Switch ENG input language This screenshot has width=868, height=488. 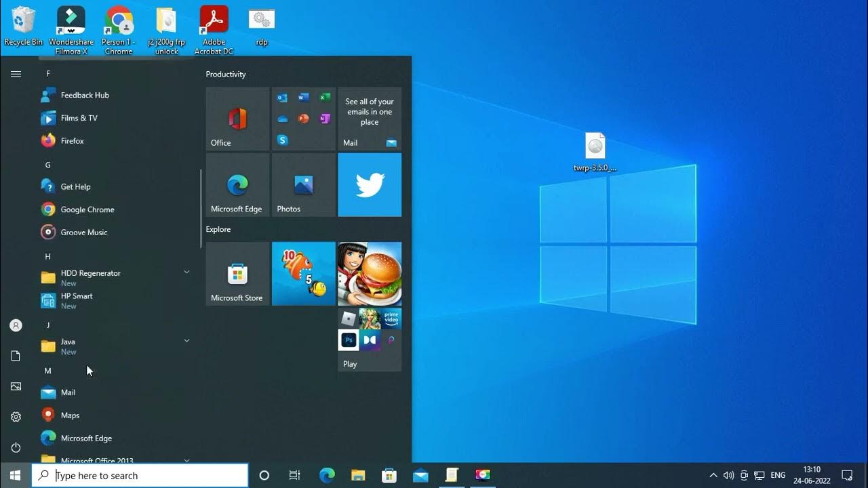[x=778, y=475]
